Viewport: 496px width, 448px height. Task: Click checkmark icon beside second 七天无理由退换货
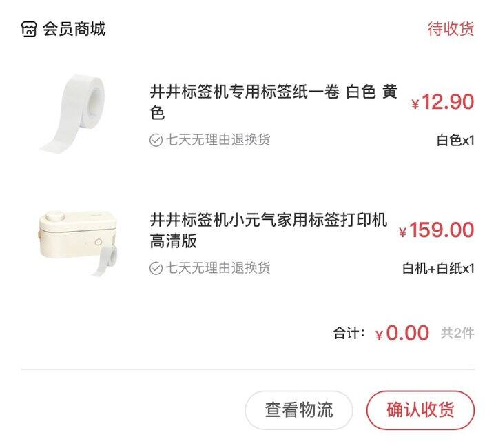click(x=156, y=268)
